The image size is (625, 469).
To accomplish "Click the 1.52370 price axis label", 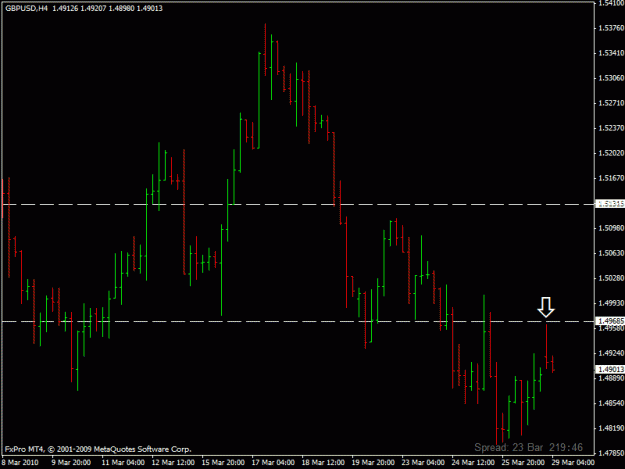I will point(611,128).
